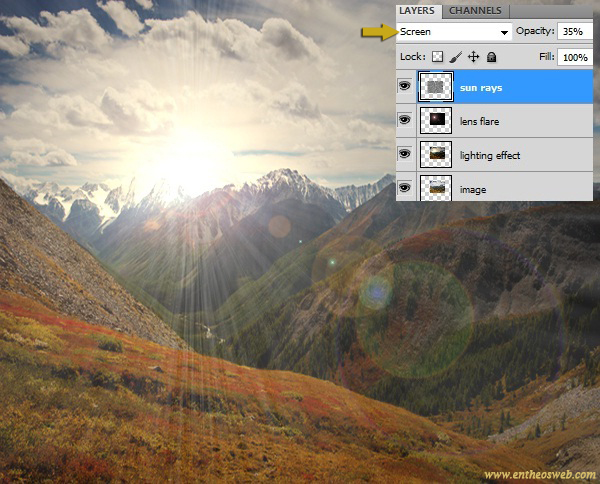Hide the lighting effect layer
Image resolution: width=600 pixels, height=484 pixels.
coord(405,153)
